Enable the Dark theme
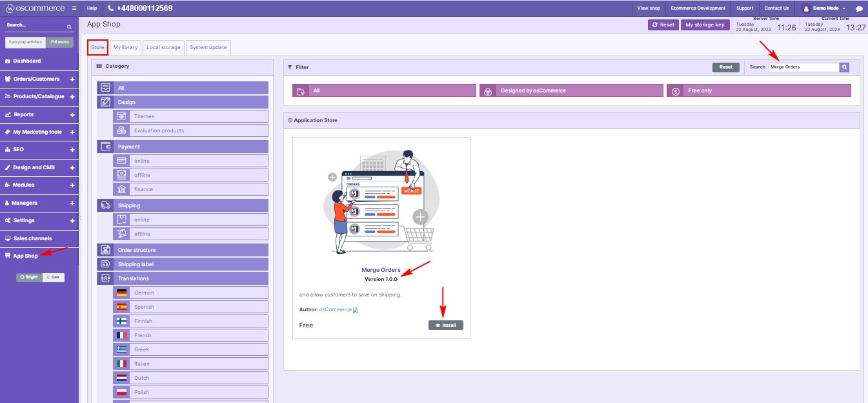The height and width of the screenshot is (403, 868). click(54, 277)
